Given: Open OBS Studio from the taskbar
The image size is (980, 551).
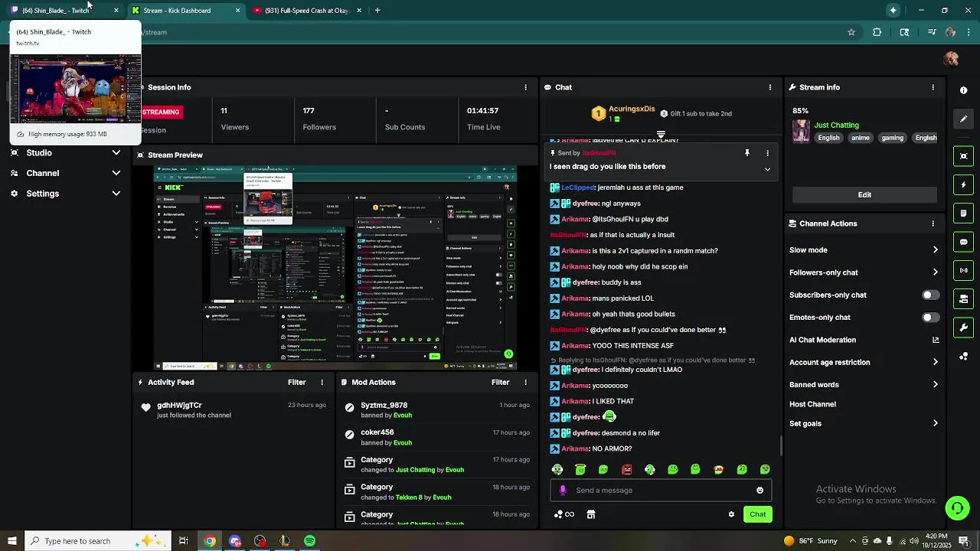Looking at the screenshot, I should pyautogui.click(x=260, y=541).
